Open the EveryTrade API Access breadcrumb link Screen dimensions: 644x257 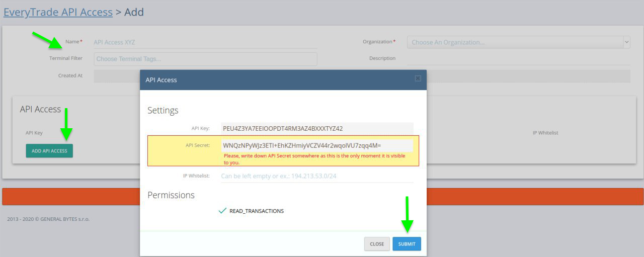(x=58, y=12)
